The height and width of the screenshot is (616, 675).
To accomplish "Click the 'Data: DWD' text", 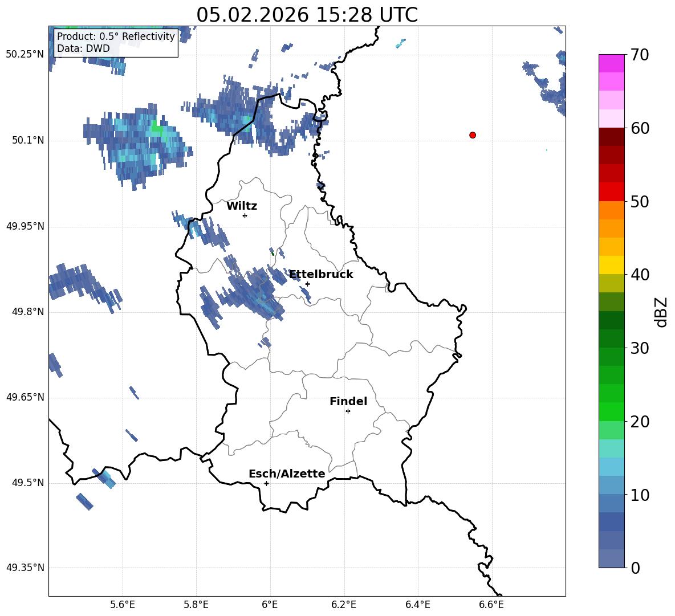I will click(x=83, y=48).
